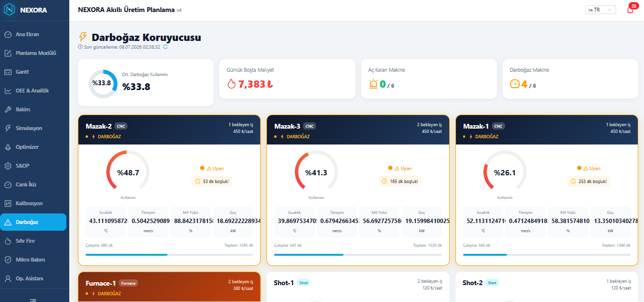Click the refresh icon beside last update time
This screenshot has width=644, height=302.
165,47
